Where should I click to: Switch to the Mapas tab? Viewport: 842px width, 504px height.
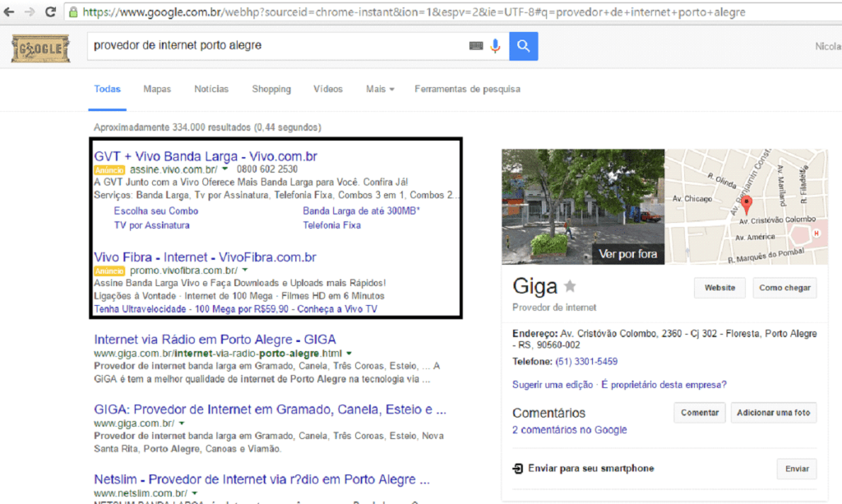[x=157, y=89]
